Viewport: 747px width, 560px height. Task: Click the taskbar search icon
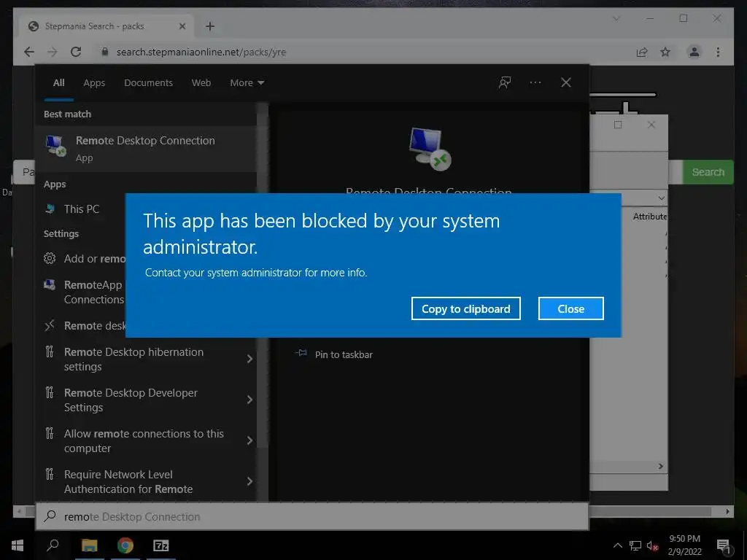tap(53, 545)
